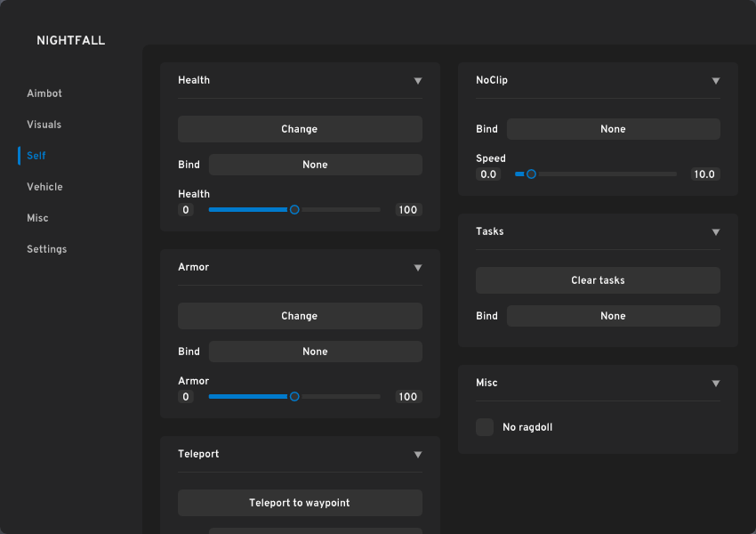Switch to the Visuals tab

coord(44,125)
